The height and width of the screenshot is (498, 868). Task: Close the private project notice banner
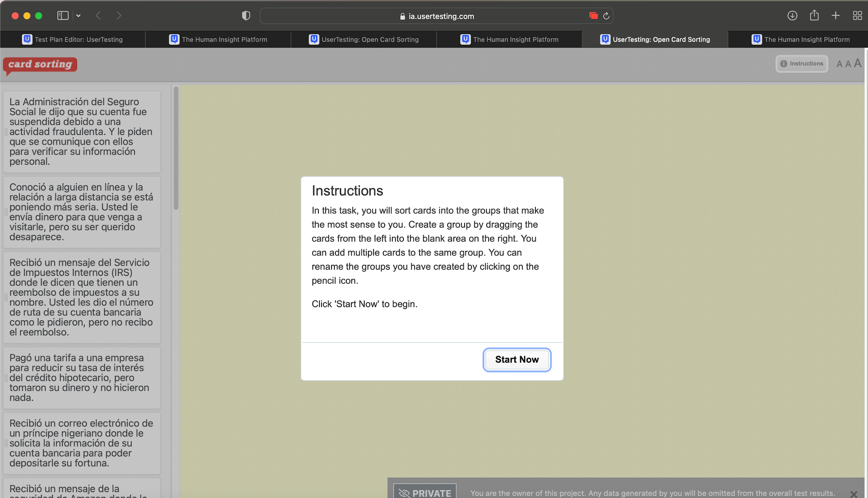(x=853, y=493)
